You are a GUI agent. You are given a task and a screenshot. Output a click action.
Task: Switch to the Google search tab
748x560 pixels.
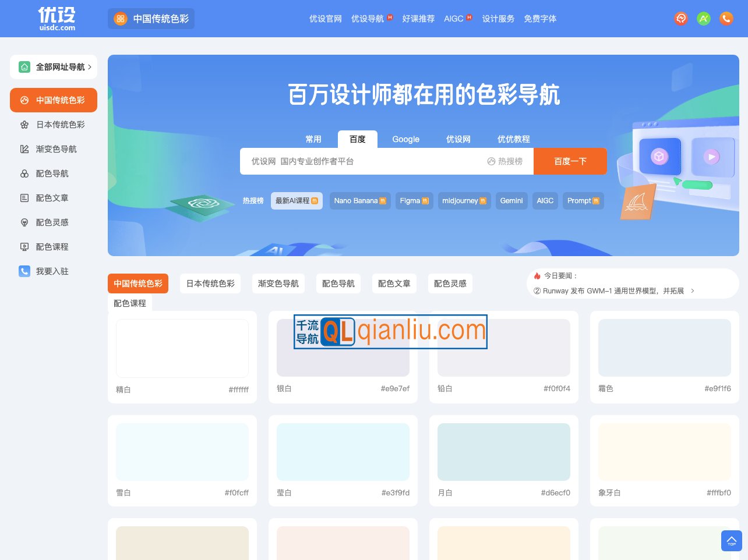(x=405, y=139)
